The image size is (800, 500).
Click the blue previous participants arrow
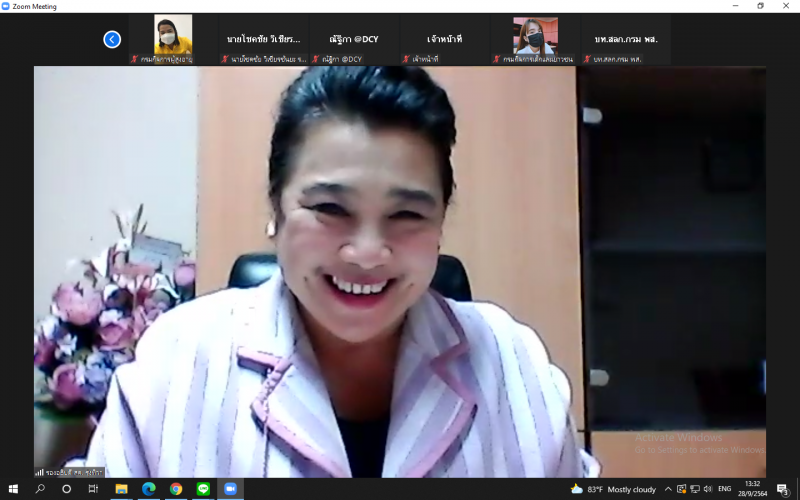(x=112, y=39)
